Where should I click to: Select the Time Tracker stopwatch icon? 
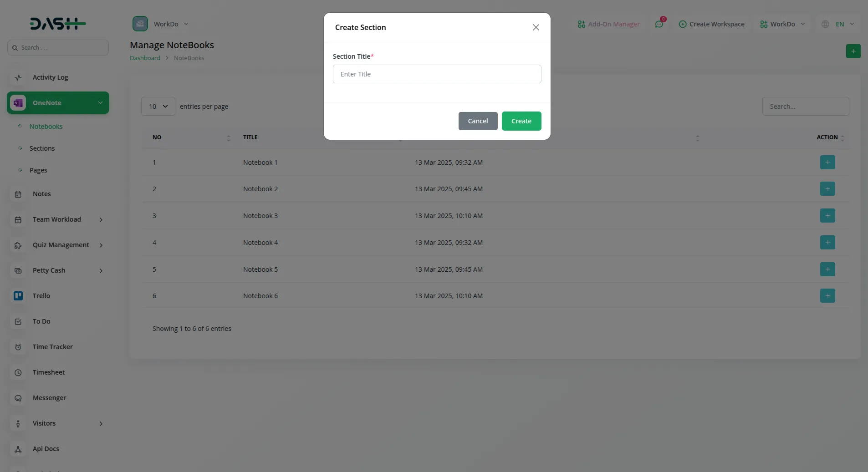(x=17, y=347)
